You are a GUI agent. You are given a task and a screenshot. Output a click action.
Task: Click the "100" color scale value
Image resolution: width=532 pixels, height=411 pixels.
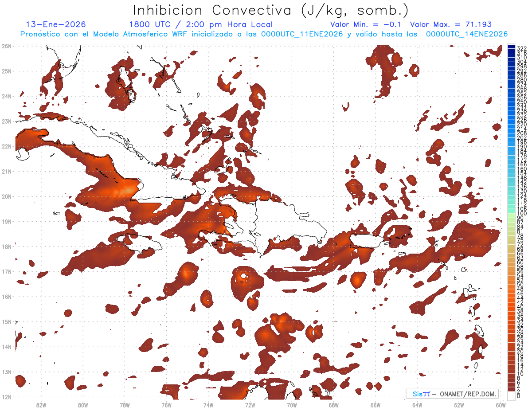tap(522, 213)
